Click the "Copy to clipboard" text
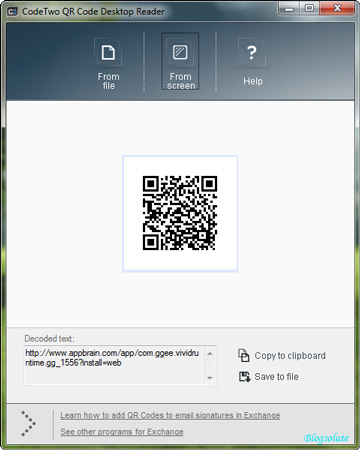 (x=290, y=356)
